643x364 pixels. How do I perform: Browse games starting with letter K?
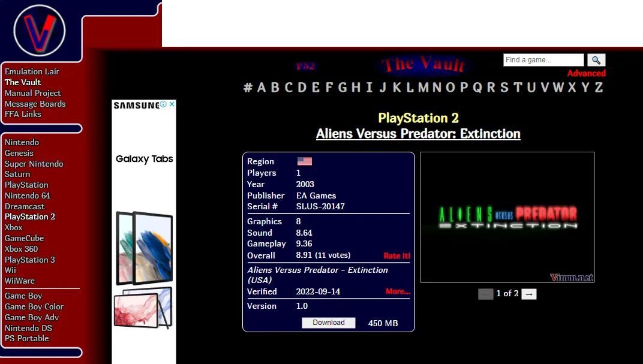pos(396,88)
